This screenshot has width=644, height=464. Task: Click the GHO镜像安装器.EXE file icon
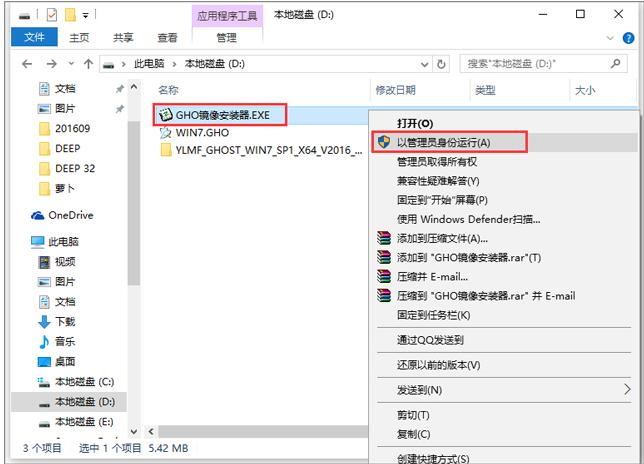point(165,114)
